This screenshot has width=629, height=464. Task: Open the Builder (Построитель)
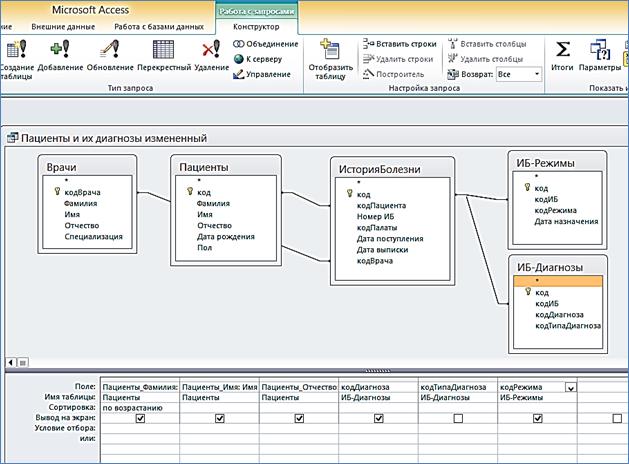coord(393,74)
